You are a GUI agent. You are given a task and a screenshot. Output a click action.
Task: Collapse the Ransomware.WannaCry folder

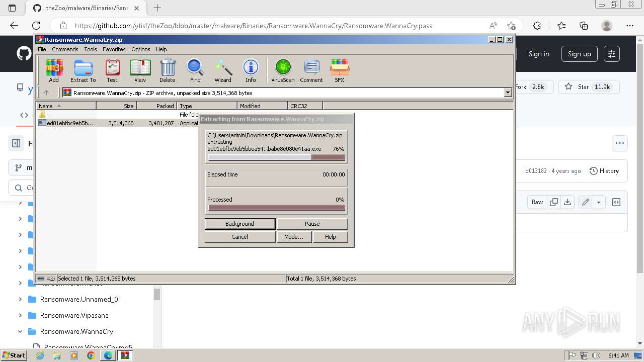[x=20, y=331]
